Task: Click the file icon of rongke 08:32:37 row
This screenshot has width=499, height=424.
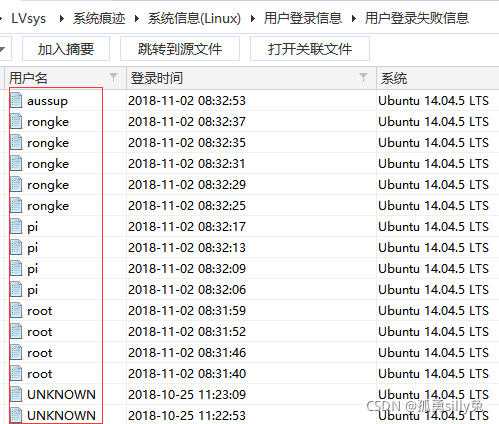Action: coord(16,121)
